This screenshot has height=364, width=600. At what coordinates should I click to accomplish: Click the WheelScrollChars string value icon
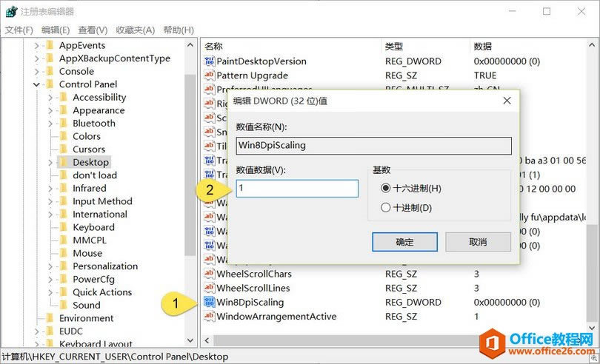[210, 274]
